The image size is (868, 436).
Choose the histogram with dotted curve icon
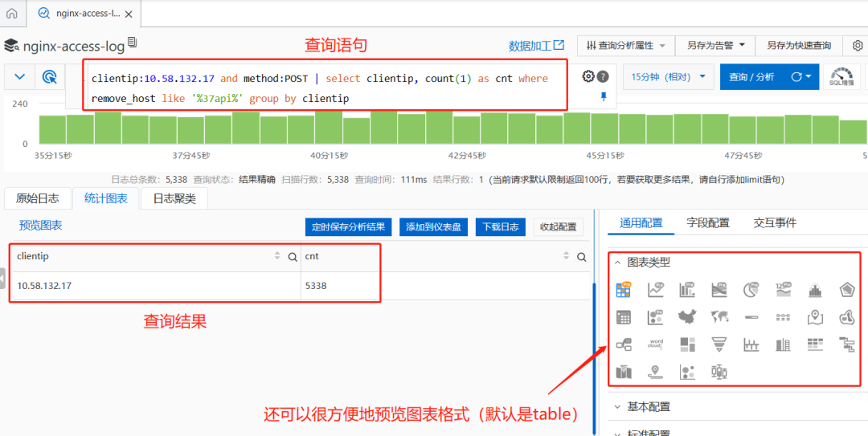click(x=816, y=289)
